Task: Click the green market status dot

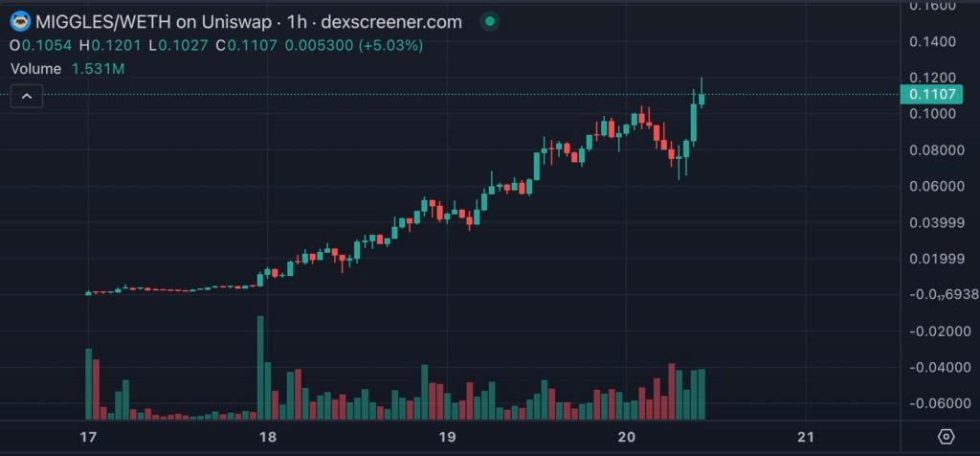Action: pos(491,21)
